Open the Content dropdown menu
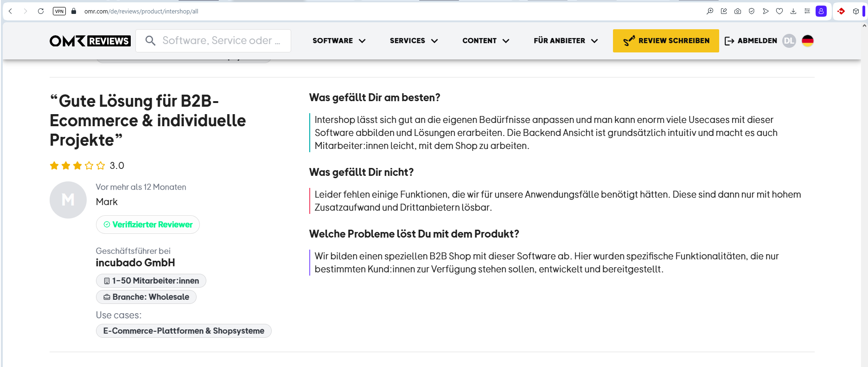Screen dimensions: 868x367 coord(485,41)
